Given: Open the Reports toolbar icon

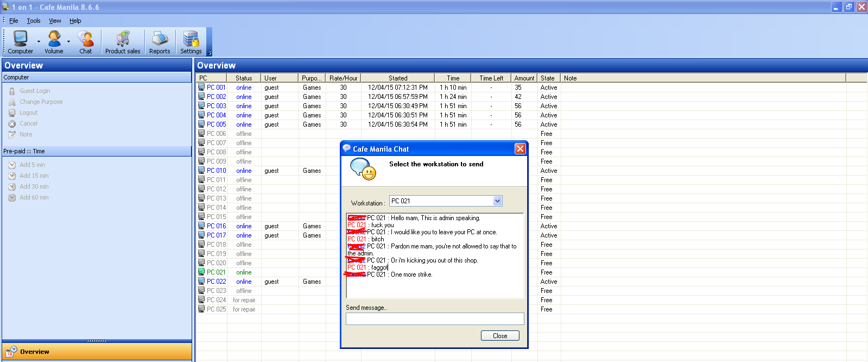Looking at the screenshot, I should tap(160, 42).
